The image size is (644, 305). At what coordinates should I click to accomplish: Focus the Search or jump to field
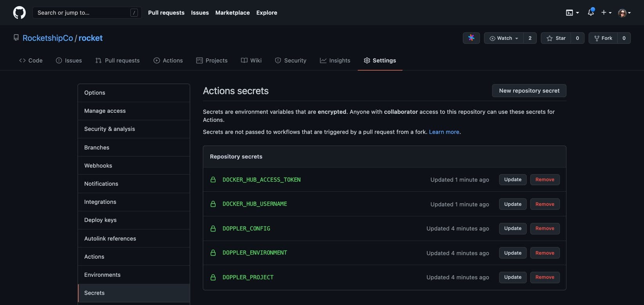87,13
